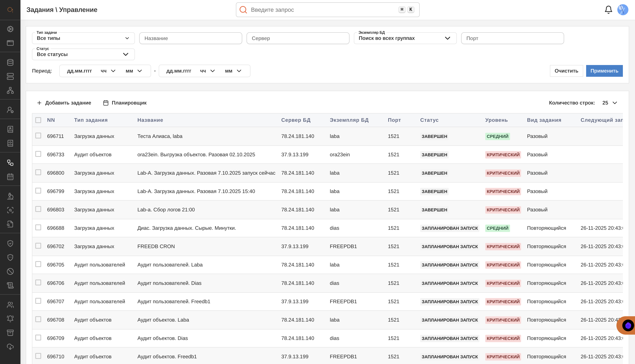Image resolution: width=635 pixels, height=364 pixels.
Task: Open the user avatar menu
Action: click(x=623, y=10)
